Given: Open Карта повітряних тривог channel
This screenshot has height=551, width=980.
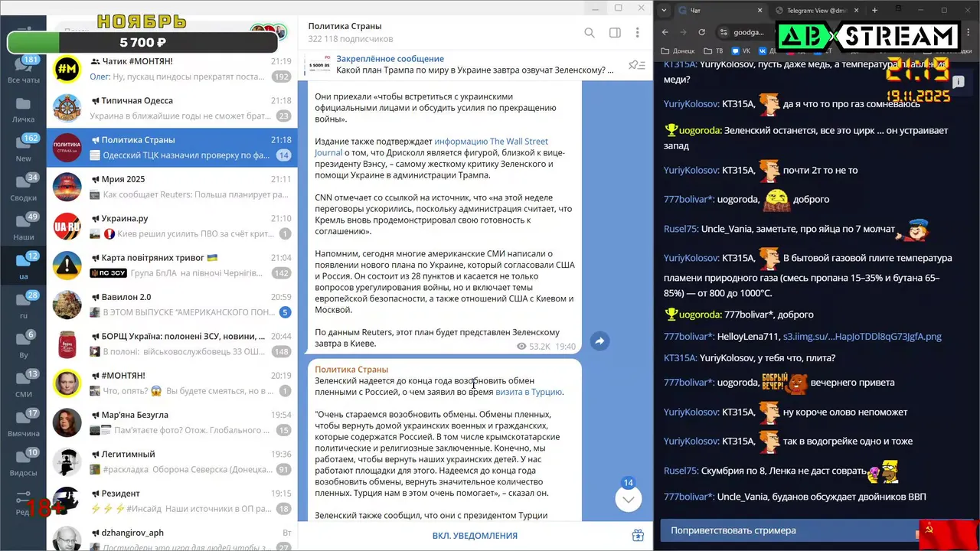Looking at the screenshot, I should (171, 265).
